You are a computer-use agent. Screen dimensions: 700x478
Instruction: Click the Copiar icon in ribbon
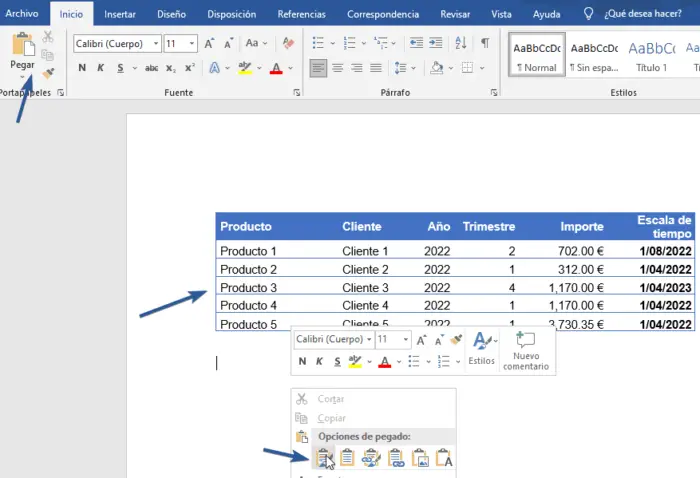pyautogui.click(x=48, y=55)
